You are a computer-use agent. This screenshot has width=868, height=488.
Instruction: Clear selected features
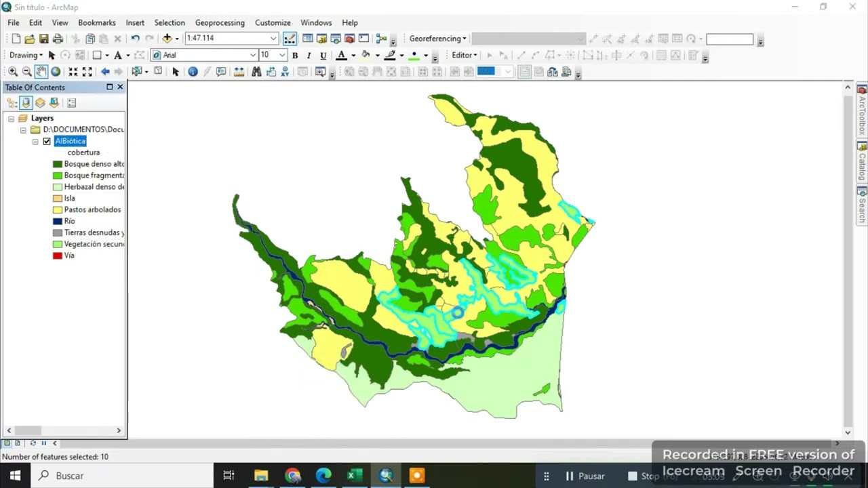coord(158,72)
